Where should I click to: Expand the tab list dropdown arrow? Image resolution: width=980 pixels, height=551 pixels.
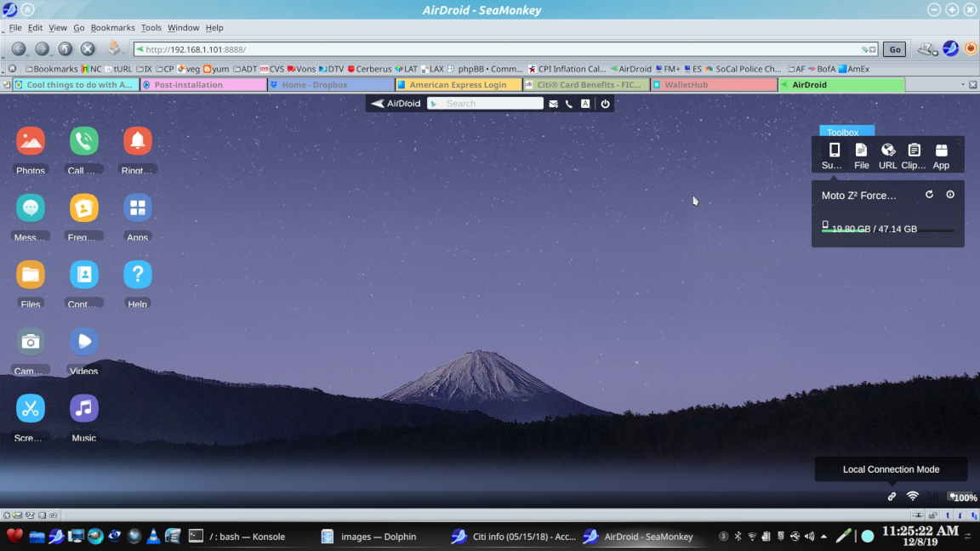963,85
